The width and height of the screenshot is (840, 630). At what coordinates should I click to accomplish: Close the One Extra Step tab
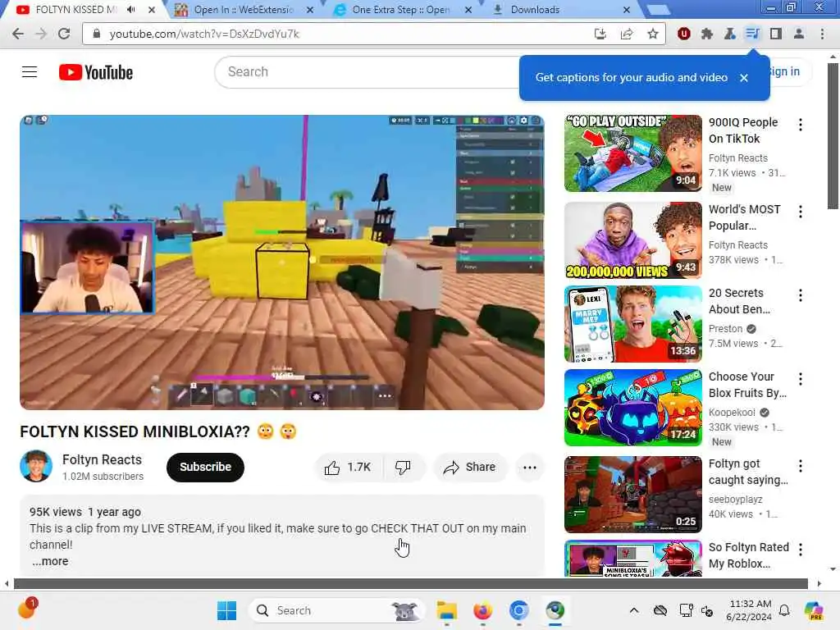point(468,10)
